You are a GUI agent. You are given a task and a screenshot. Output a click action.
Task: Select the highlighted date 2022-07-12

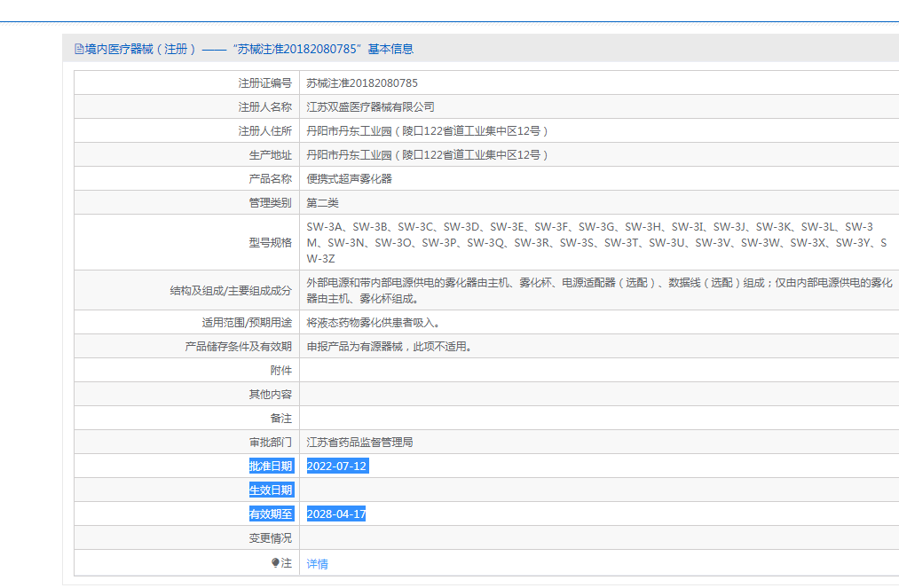click(335, 465)
